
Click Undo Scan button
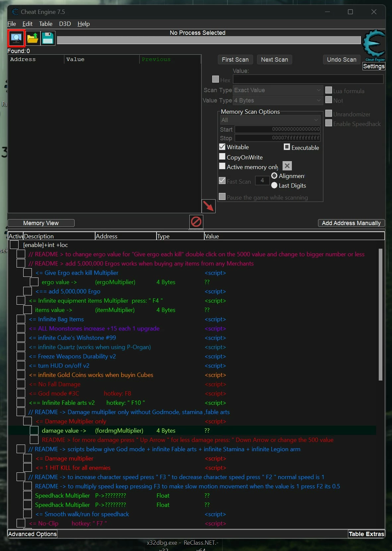tap(342, 60)
